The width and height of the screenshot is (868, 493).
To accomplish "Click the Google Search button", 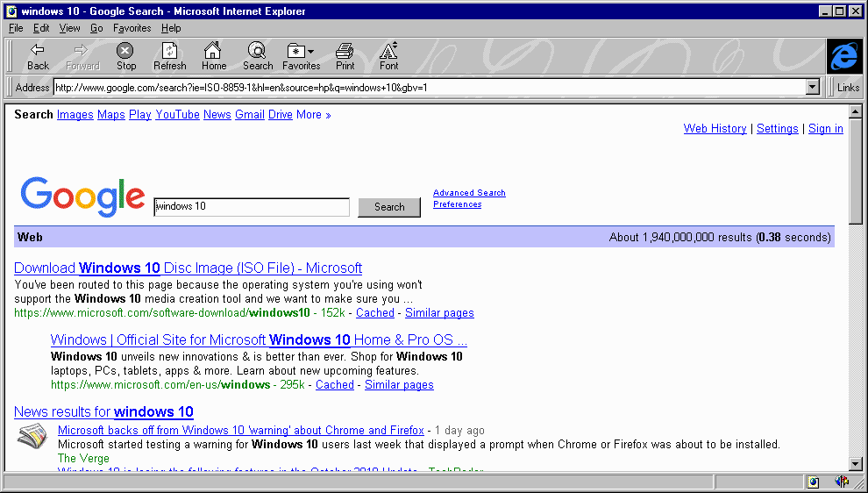I will coord(389,207).
